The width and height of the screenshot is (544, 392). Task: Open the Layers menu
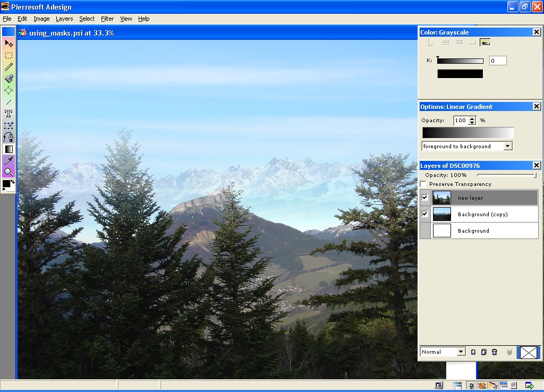point(64,19)
